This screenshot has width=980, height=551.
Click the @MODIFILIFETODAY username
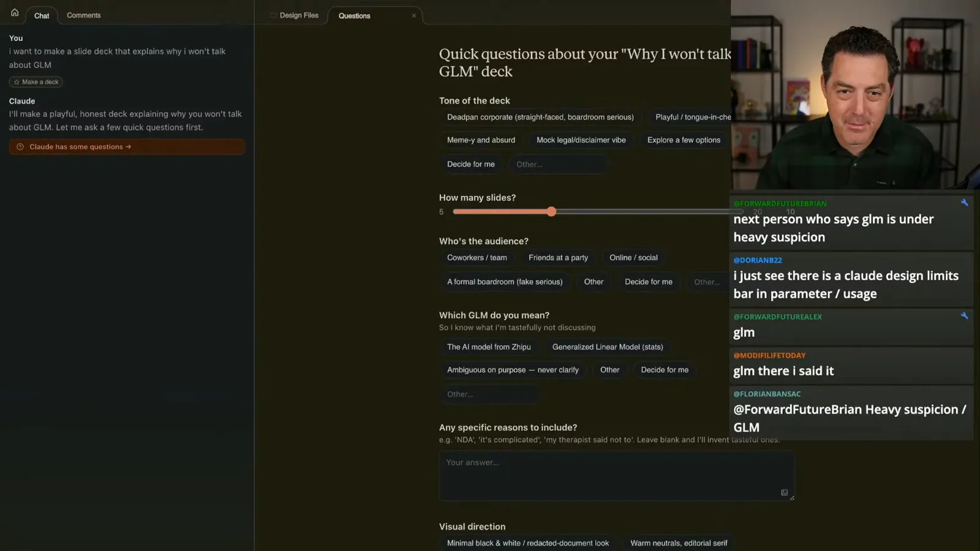pyautogui.click(x=769, y=355)
